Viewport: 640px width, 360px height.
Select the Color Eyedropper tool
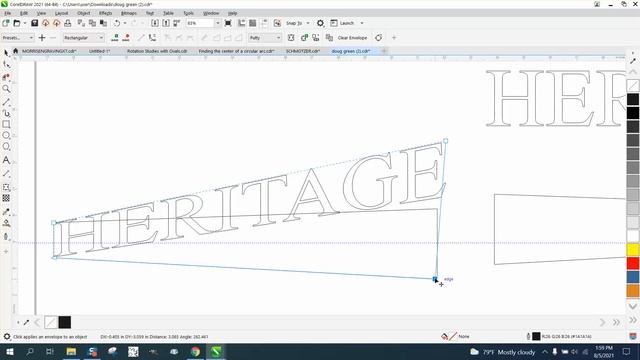(x=6, y=212)
